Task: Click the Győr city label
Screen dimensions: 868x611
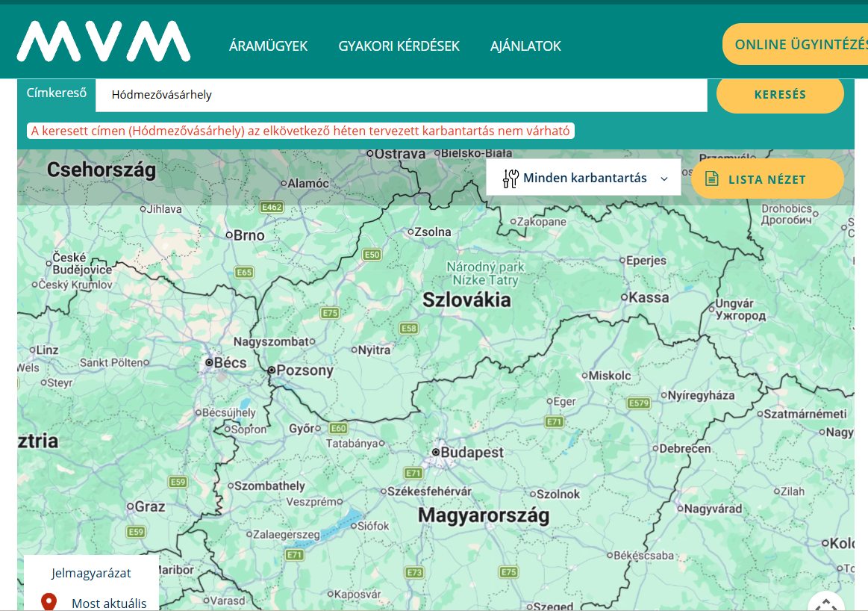Action: click(302, 429)
